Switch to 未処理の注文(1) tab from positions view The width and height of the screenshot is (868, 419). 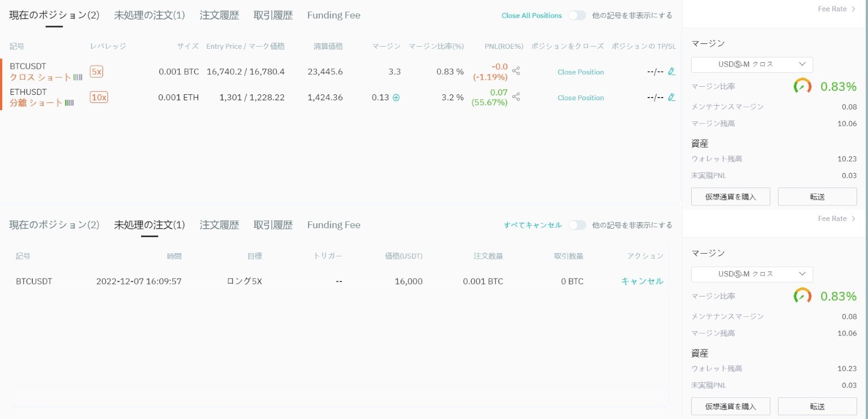pos(149,15)
